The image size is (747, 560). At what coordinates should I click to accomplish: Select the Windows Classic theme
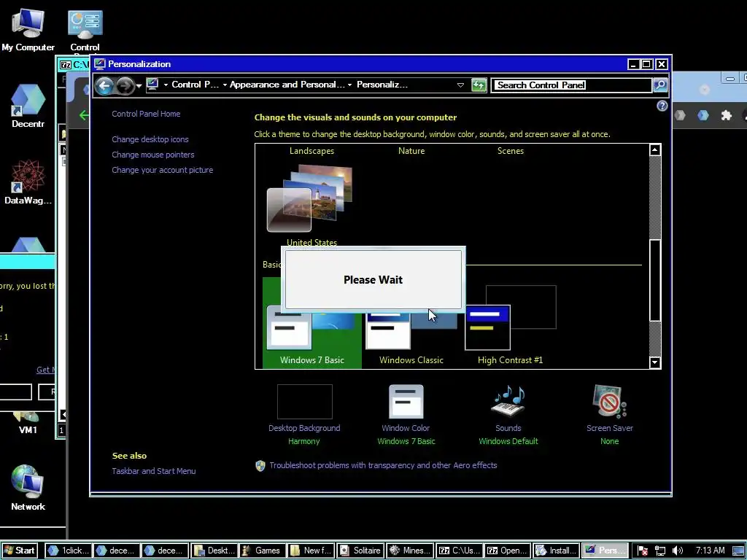pyautogui.click(x=411, y=333)
